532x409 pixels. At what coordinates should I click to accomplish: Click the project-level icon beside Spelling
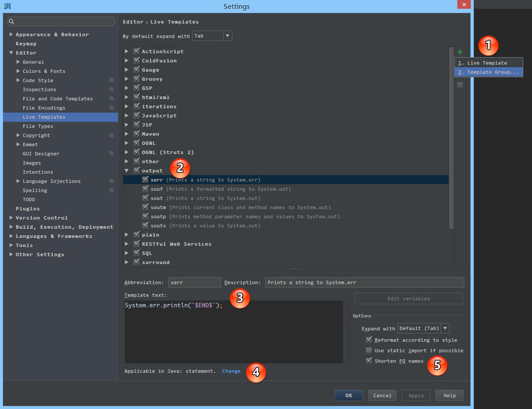point(111,190)
